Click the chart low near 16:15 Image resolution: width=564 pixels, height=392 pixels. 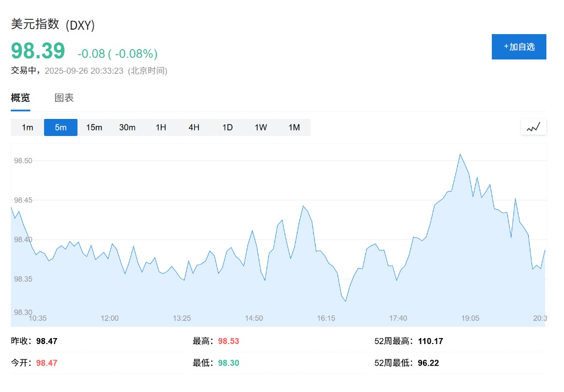click(345, 301)
